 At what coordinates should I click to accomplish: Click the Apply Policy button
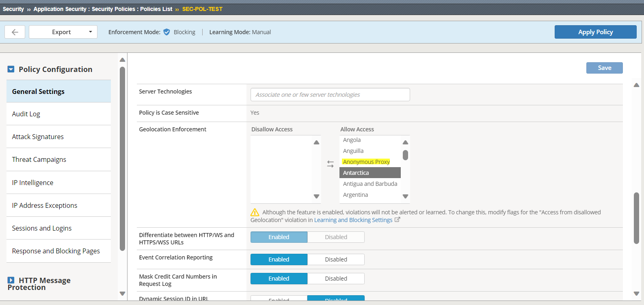tap(595, 32)
